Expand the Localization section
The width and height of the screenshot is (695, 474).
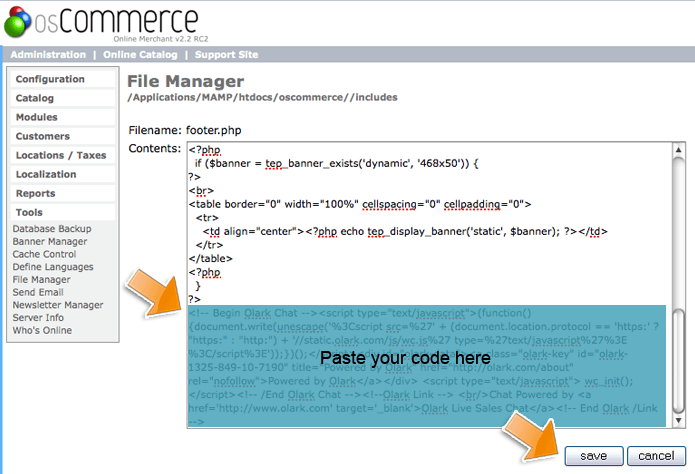click(46, 174)
